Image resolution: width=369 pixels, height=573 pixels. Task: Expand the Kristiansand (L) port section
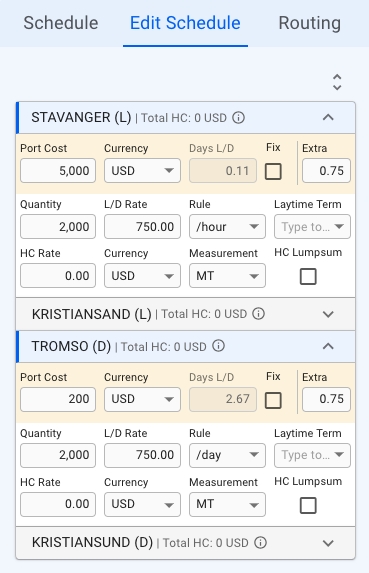click(328, 314)
